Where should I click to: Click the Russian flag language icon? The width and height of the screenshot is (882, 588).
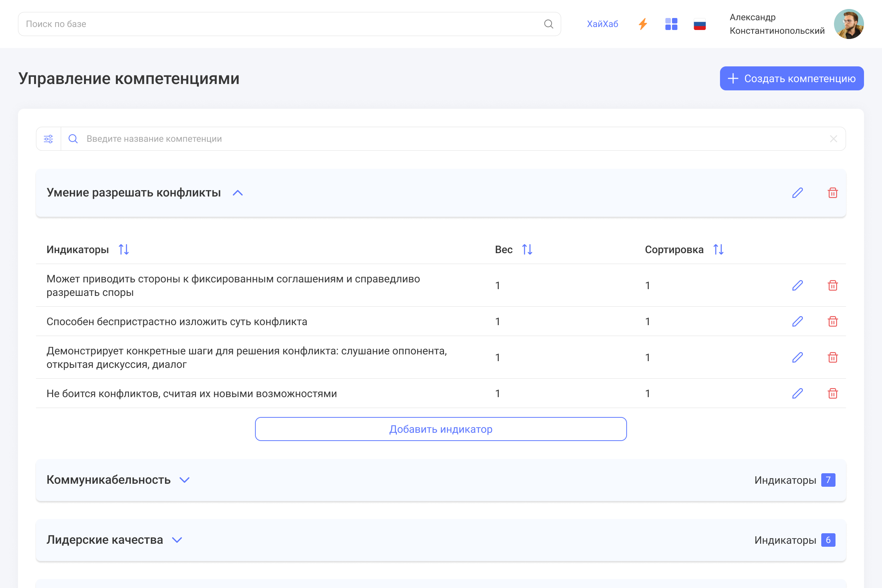tap(699, 24)
